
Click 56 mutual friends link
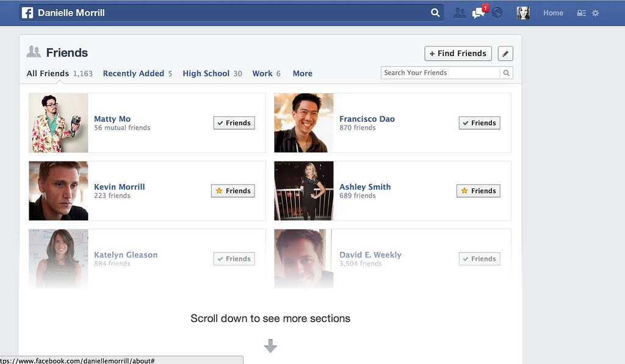click(122, 128)
